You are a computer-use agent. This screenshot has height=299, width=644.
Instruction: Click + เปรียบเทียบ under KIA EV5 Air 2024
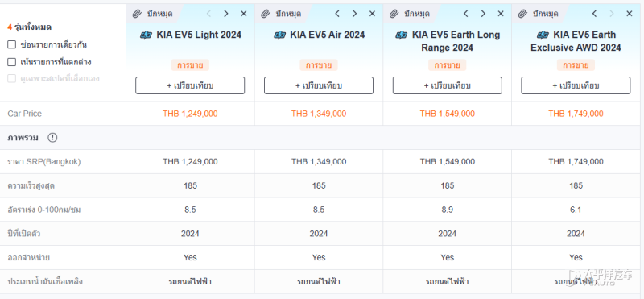(319, 85)
